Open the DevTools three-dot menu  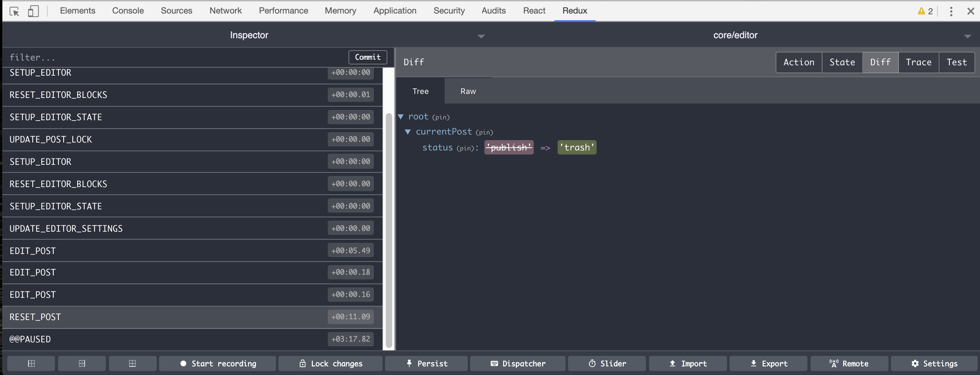coord(951,11)
